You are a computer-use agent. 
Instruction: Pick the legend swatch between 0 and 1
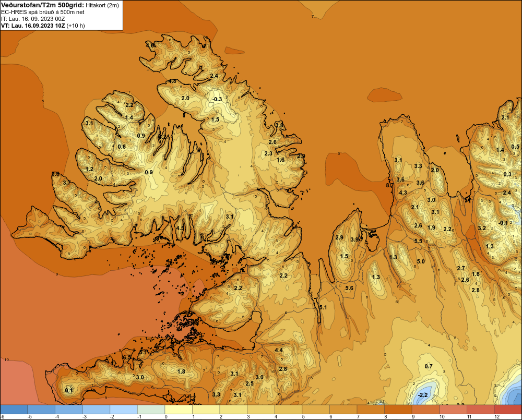pyautogui.click(x=179, y=410)
